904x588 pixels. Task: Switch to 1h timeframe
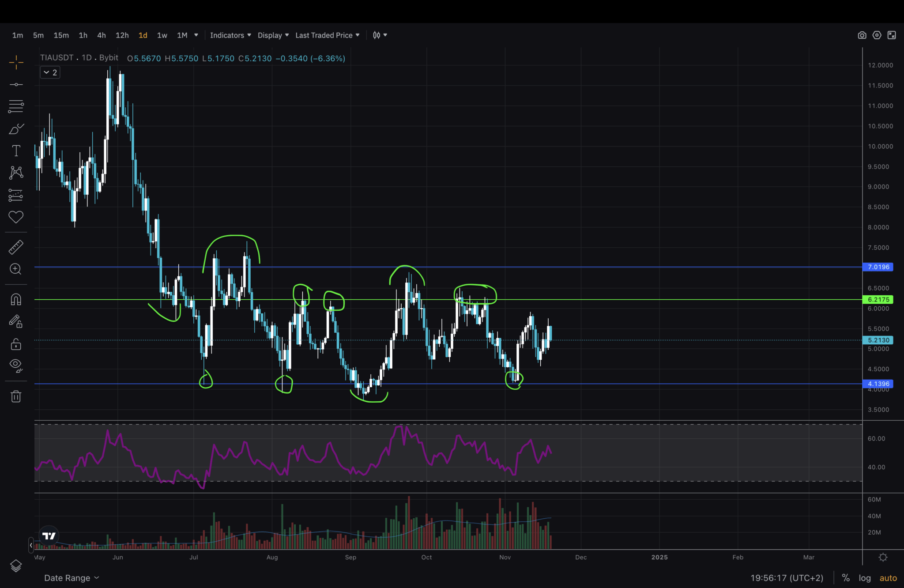83,35
